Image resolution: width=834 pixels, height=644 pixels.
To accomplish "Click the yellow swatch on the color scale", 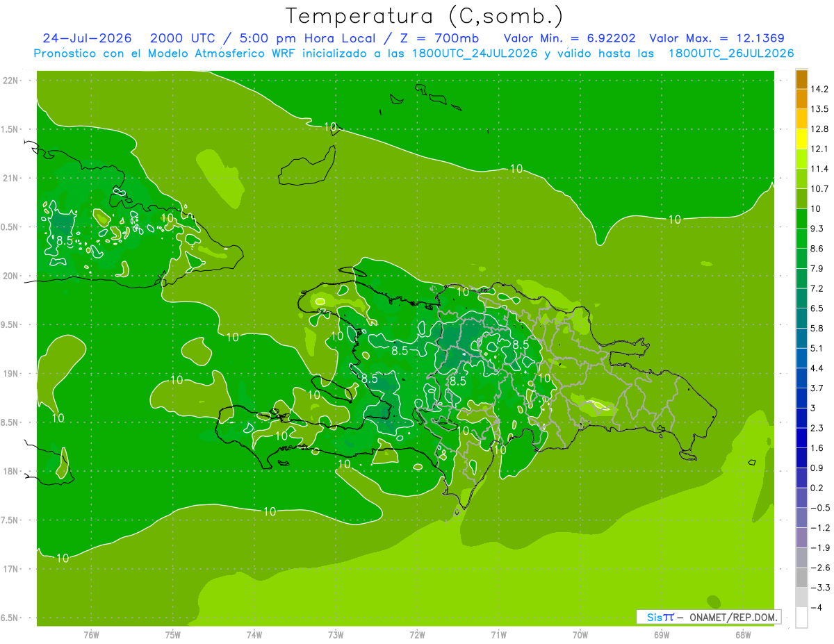I will 801,139.
